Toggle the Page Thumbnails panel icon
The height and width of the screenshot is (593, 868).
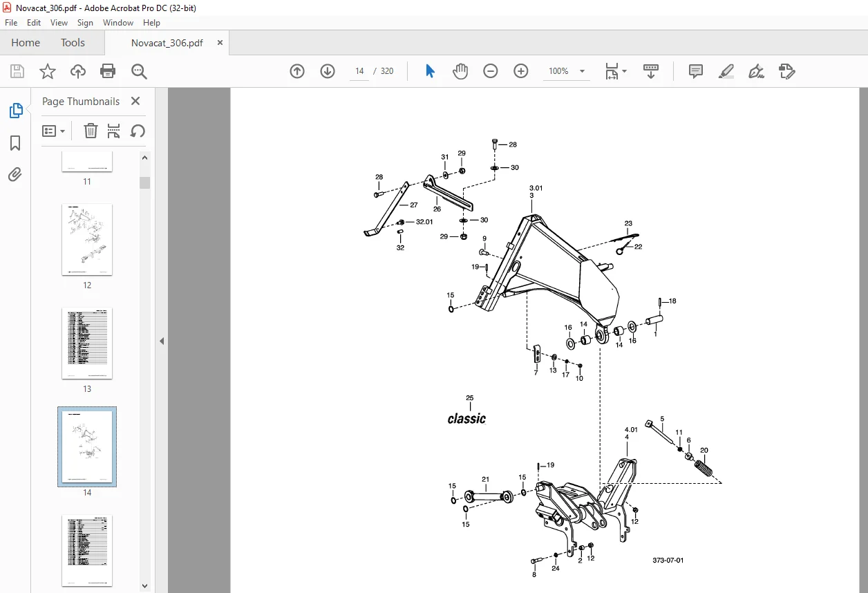[15, 111]
